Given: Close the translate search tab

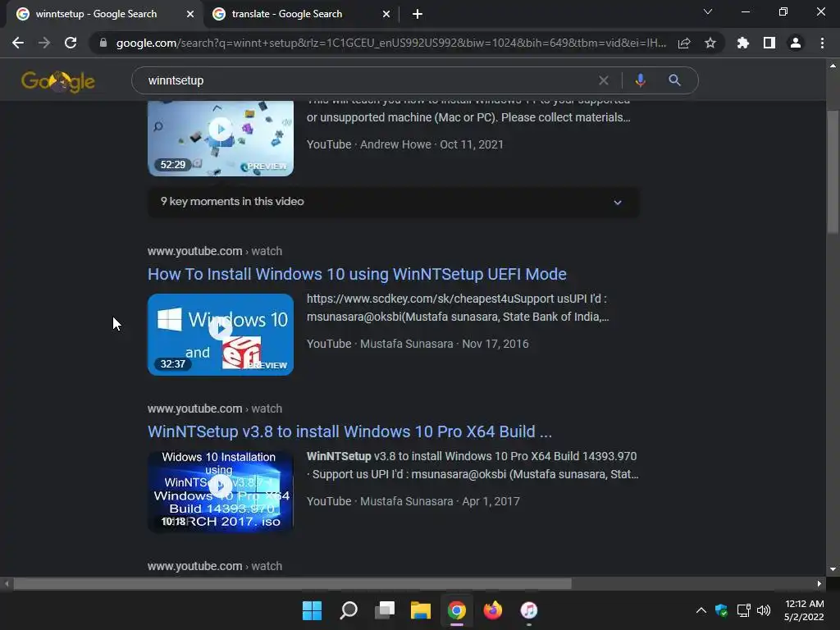Looking at the screenshot, I should tap(386, 14).
